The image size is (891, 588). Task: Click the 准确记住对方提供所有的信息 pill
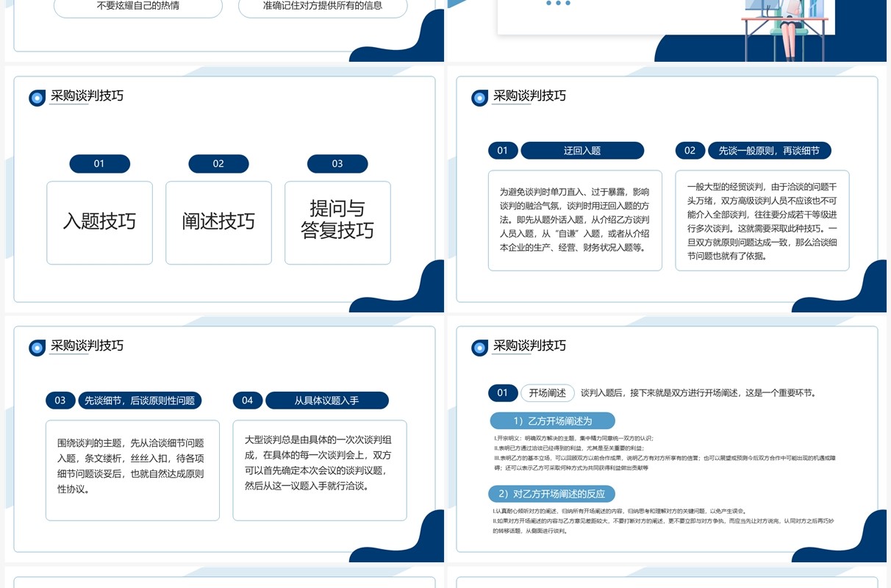click(323, 6)
